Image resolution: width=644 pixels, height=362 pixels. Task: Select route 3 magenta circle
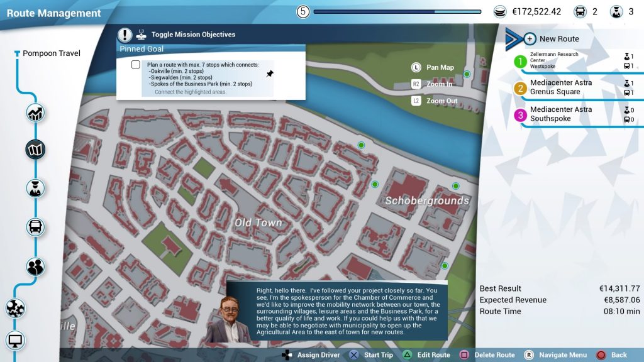point(520,115)
